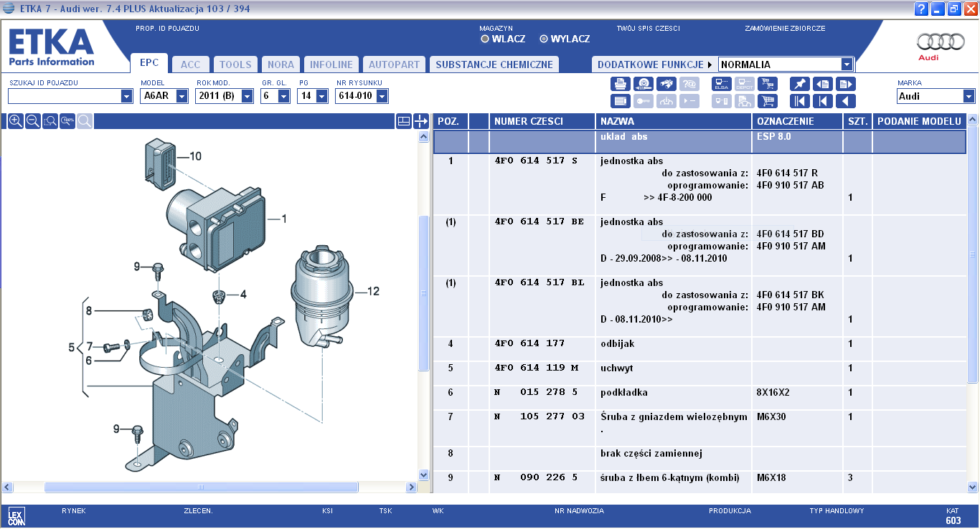980x529 pixels.
Task: Open the help question mark button
Action: (921, 9)
